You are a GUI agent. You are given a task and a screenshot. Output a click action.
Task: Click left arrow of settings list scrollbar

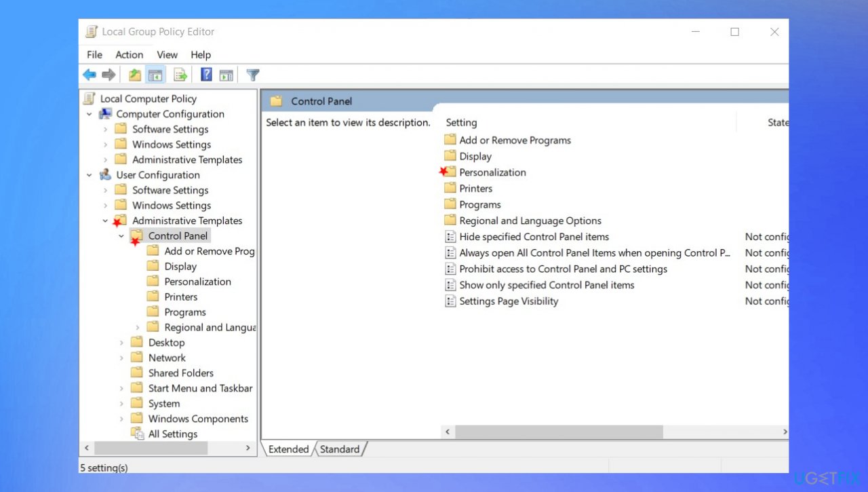(448, 432)
